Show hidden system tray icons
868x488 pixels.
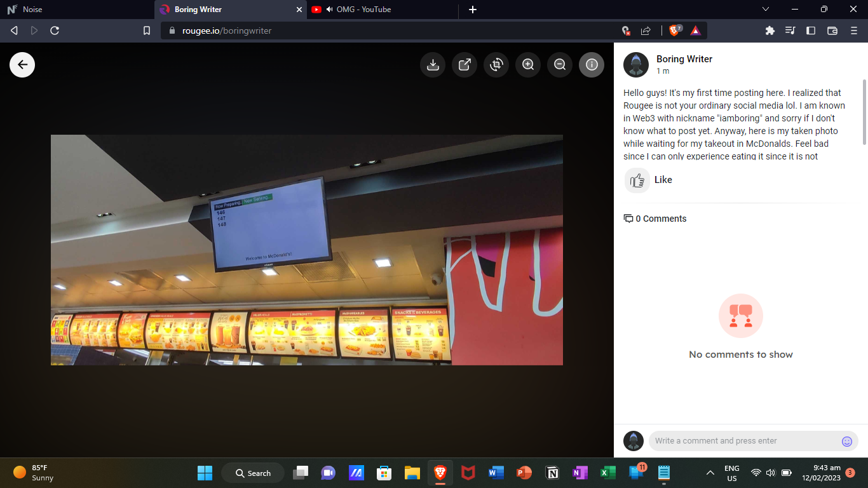pyautogui.click(x=710, y=473)
